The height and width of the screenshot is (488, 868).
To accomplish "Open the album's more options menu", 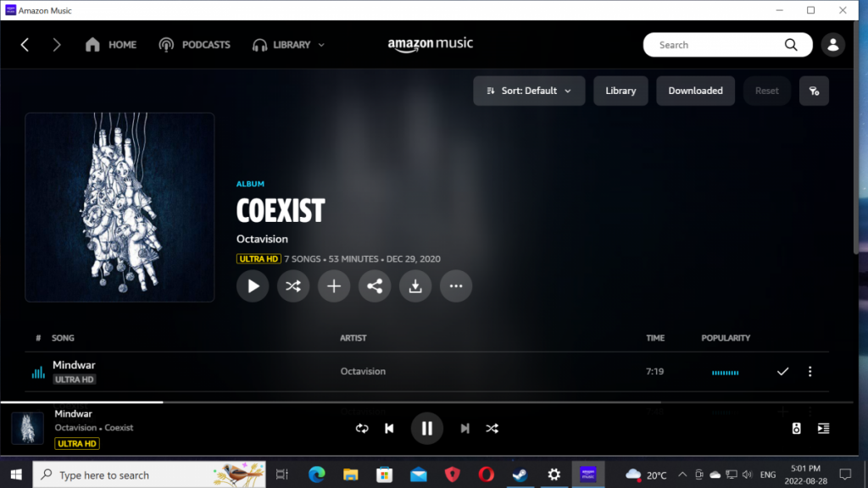I will [456, 286].
